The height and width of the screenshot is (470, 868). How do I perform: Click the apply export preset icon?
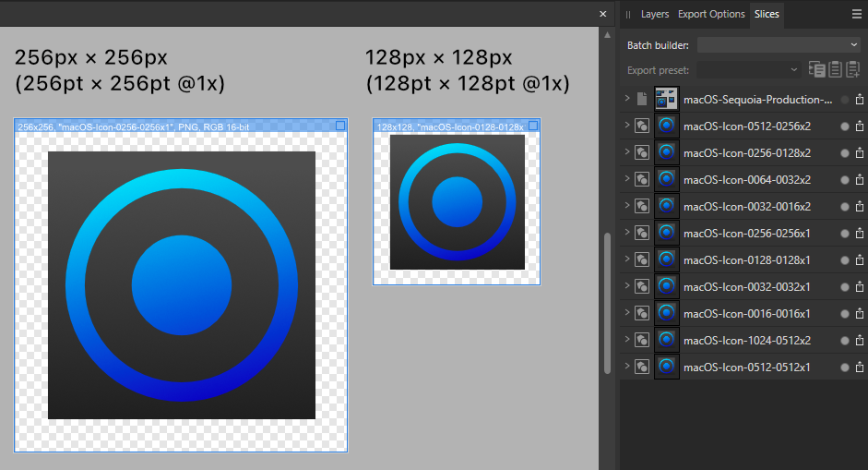[816, 70]
